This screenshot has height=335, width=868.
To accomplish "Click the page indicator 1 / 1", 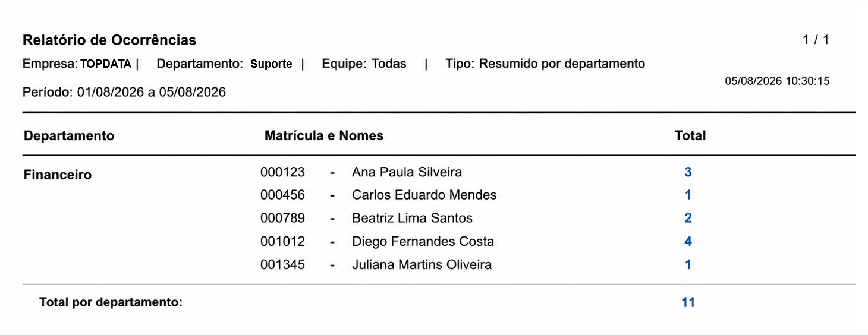I will [816, 40].
